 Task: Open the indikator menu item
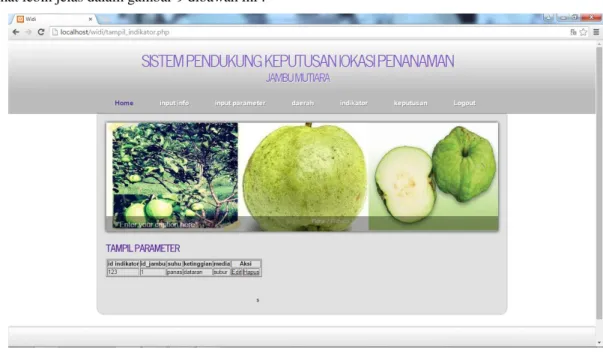click(x=353, y=103)
